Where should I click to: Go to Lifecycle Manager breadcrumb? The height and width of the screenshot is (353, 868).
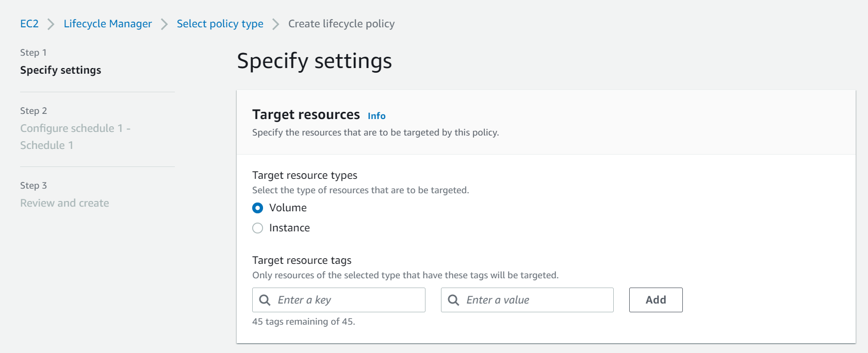[x=108, y=24]
